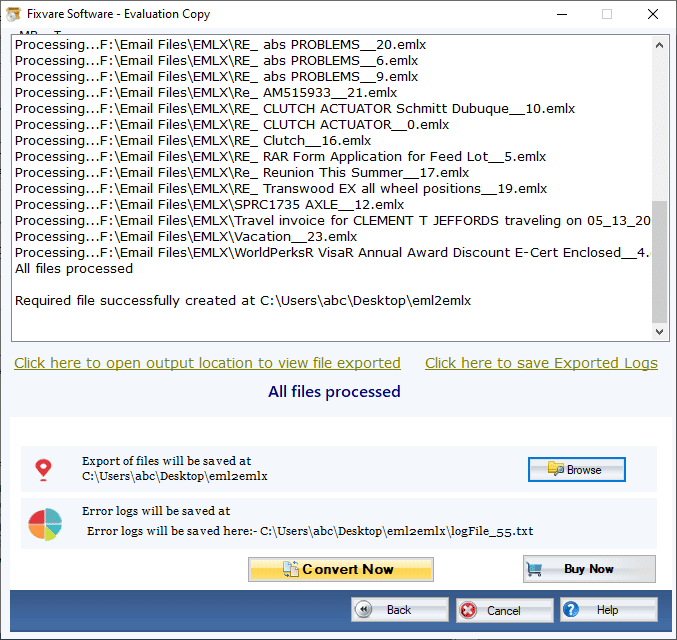677x640 pixels.
Task: Click the folder icon on Browse button
Action: [556, 469]
